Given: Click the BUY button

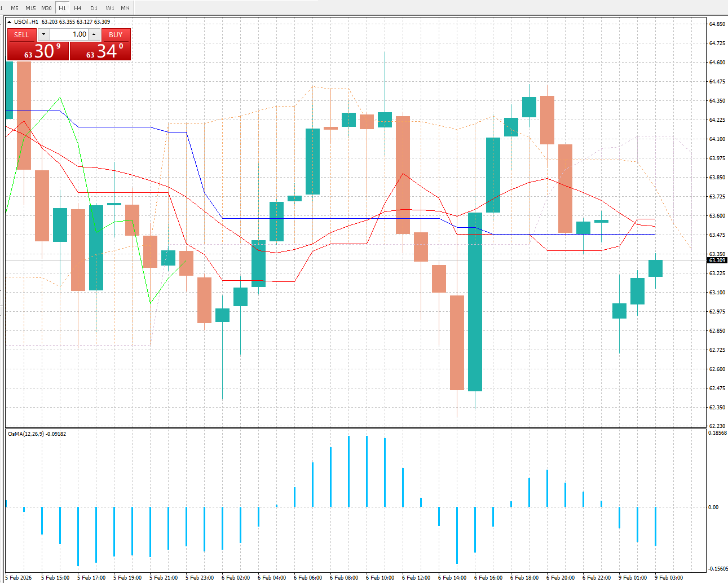Looking at the screenshot, I should click(x=116, y=34).
